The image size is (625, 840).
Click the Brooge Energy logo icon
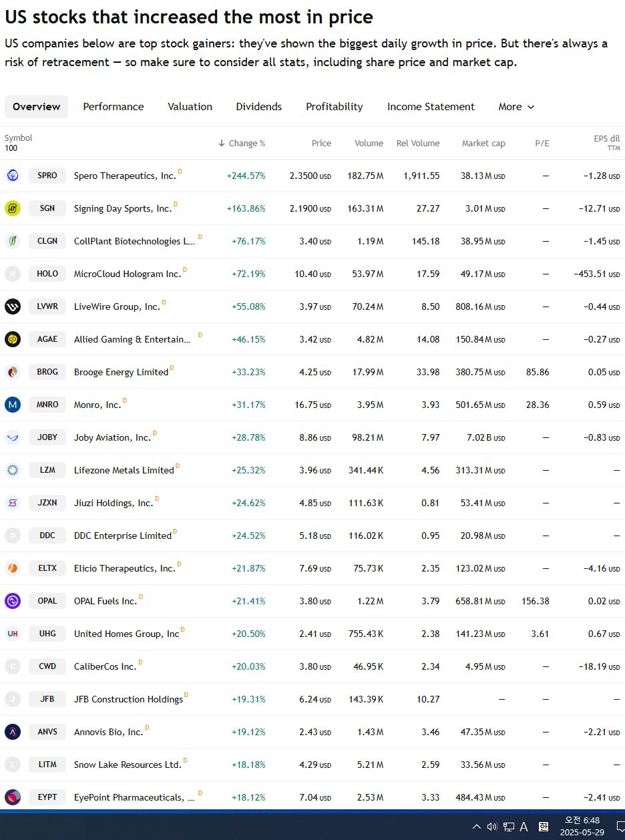12,372
